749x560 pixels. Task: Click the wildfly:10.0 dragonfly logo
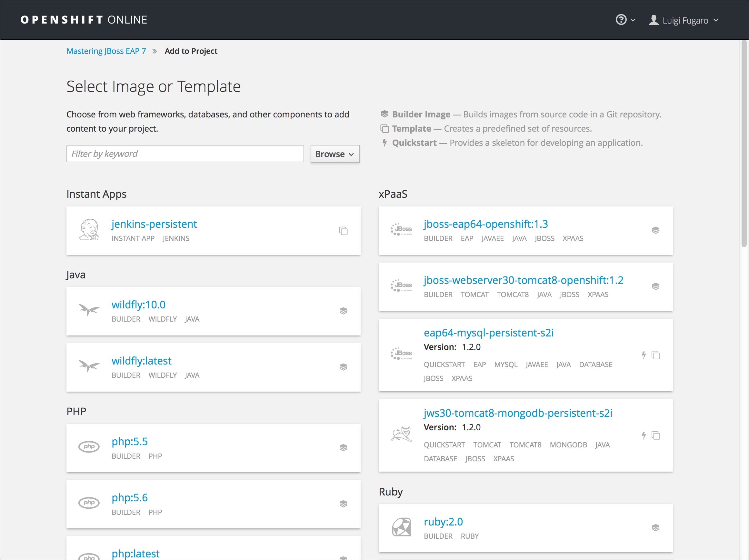coord(89,309)
